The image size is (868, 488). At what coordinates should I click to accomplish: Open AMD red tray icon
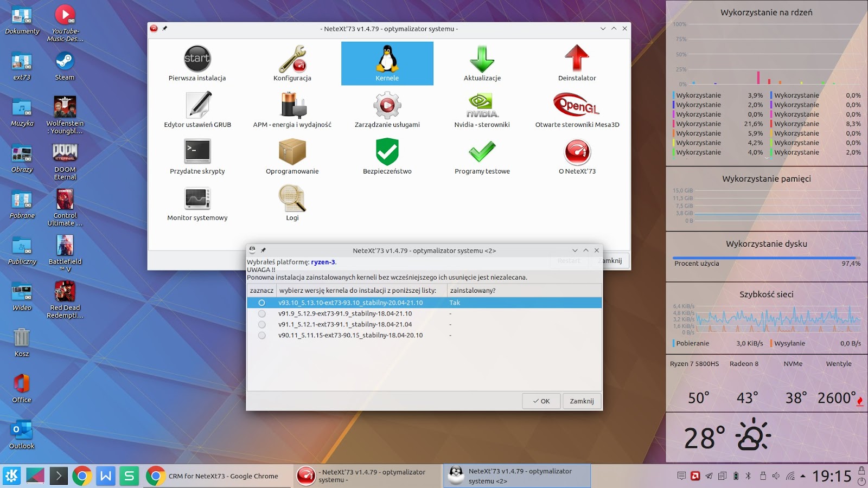(695, 476)
